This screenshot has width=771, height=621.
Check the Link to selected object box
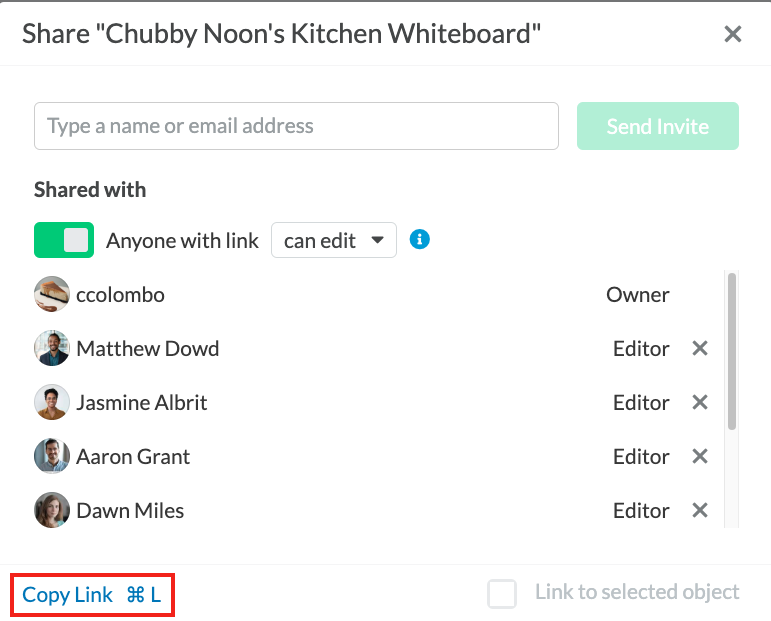(x=502, y=593)
